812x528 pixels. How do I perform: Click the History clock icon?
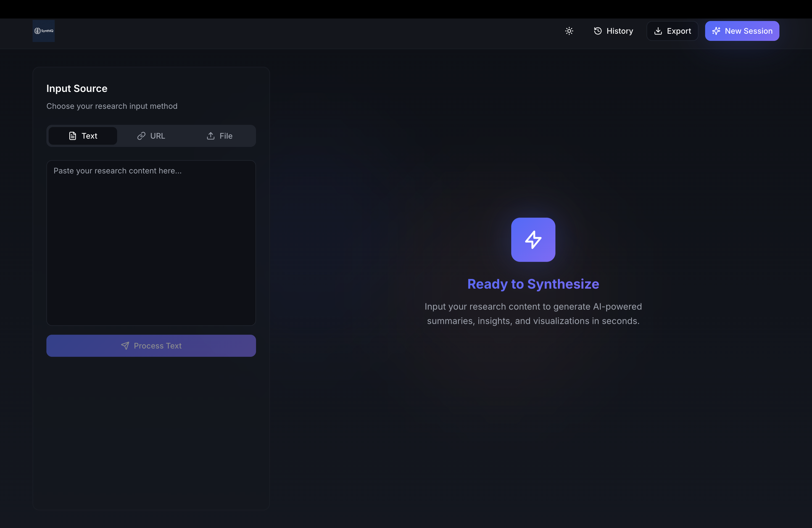598,31
